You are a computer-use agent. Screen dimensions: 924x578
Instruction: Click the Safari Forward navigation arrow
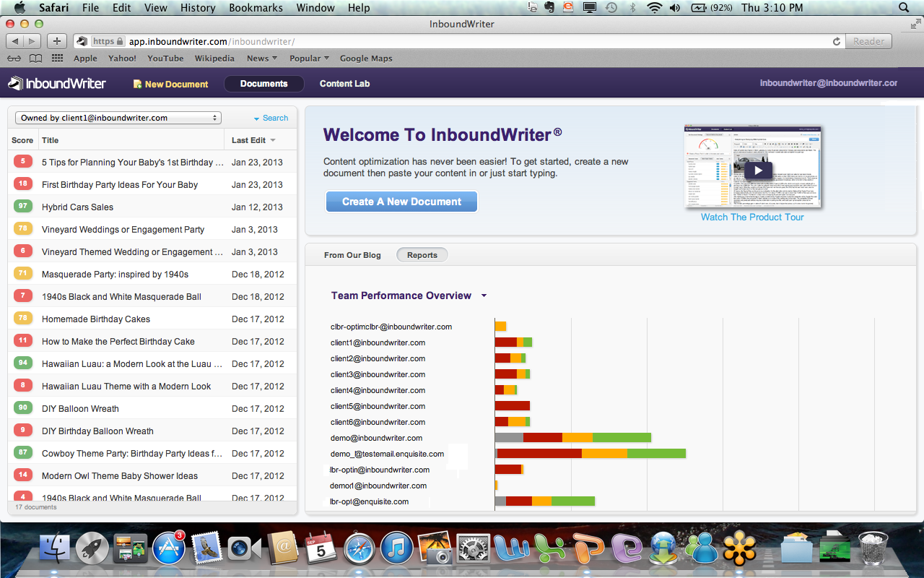[x=33, y=41]
